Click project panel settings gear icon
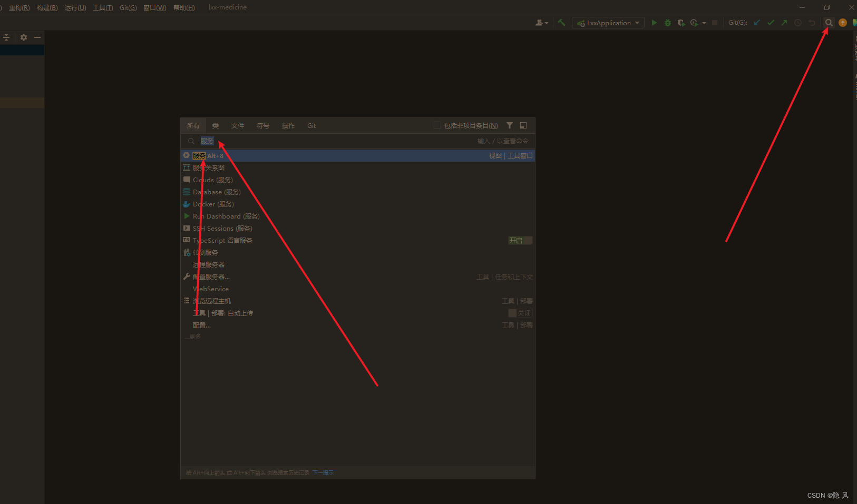Screen dimensions: 857x504 tap(23, 37)
